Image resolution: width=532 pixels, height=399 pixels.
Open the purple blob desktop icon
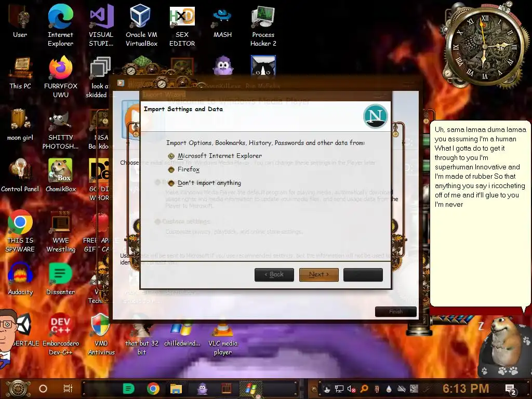coord(222,66)
